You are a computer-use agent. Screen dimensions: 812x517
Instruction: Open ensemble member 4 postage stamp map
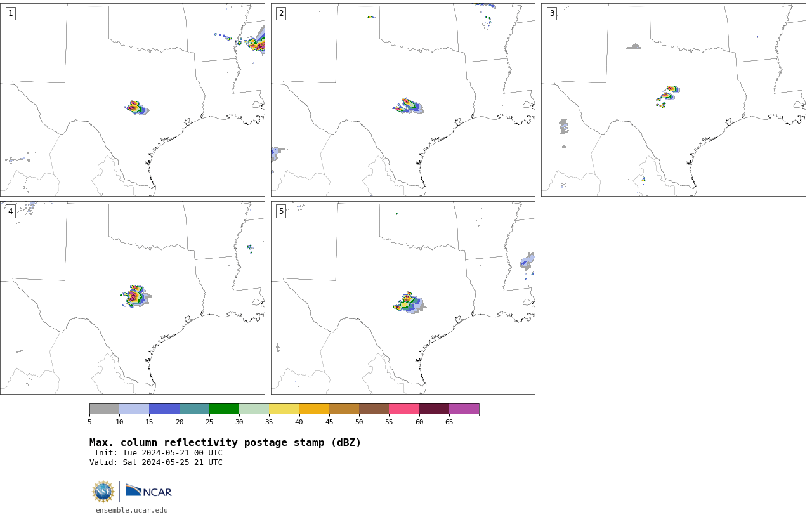coord(133,298)
